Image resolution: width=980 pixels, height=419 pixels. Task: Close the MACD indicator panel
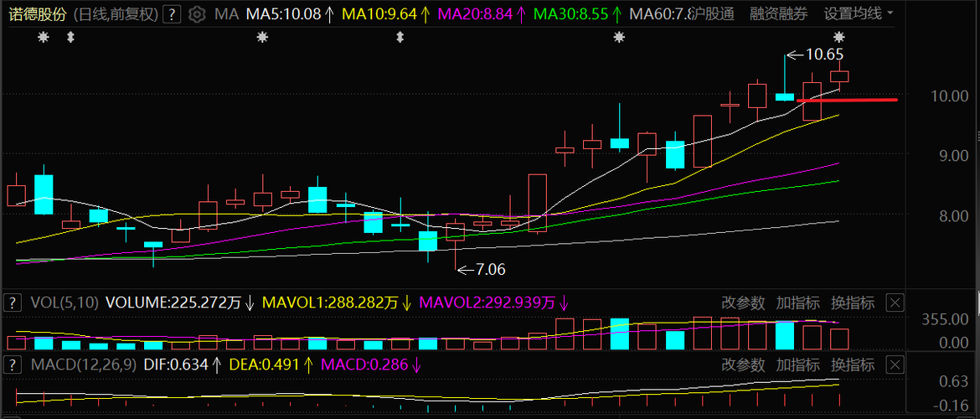[895, 364]
